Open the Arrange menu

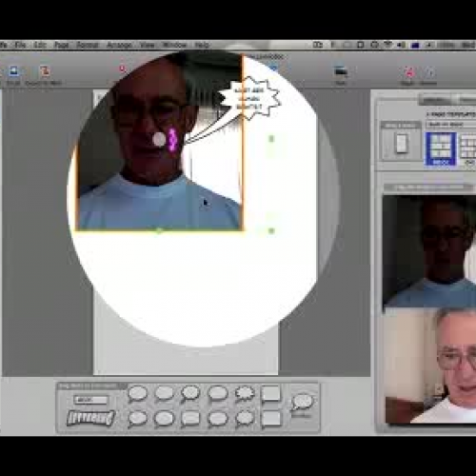(119, 45)
